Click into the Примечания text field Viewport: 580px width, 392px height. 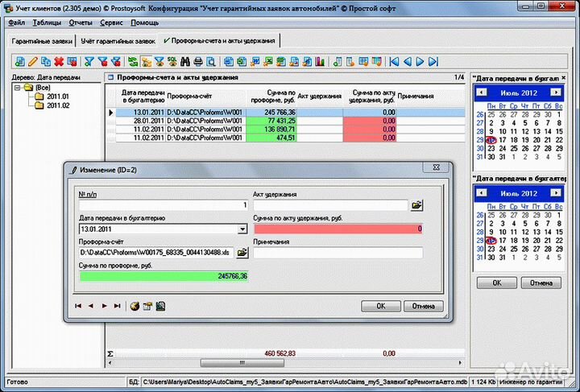pyautogui.click(x=337, y=253)
